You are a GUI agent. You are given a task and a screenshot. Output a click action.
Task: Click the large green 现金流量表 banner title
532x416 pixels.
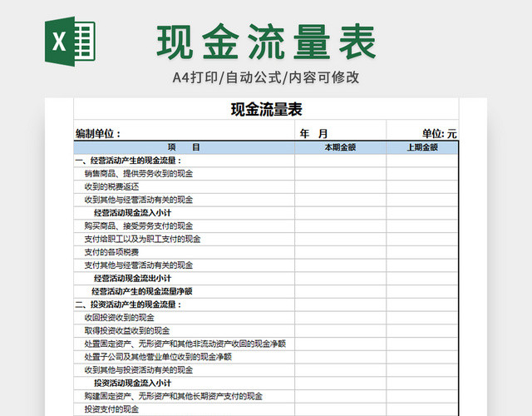(266, 42)
